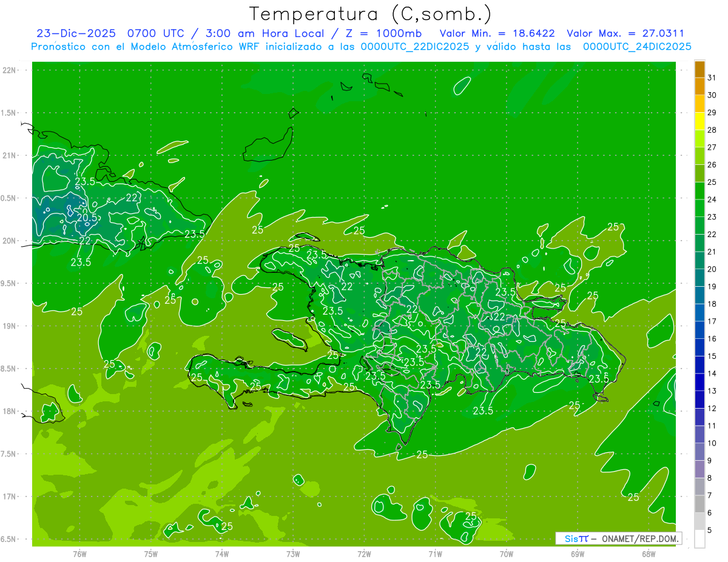
Task: Click the 69W longitude label
Action: (578, 554)
